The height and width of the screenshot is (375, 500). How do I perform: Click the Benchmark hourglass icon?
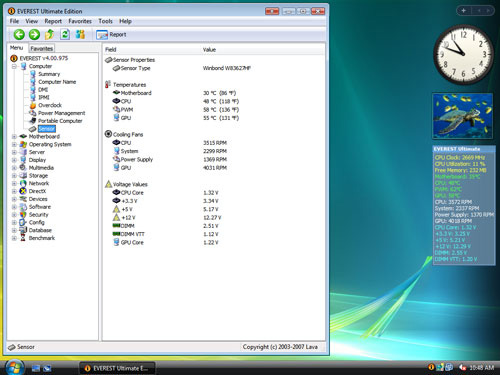[23, 238]
